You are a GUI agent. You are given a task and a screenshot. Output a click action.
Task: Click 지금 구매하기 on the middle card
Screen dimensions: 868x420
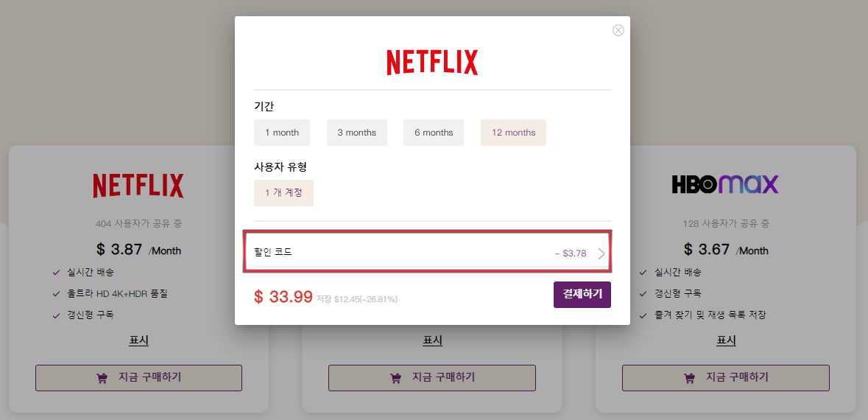431,378
